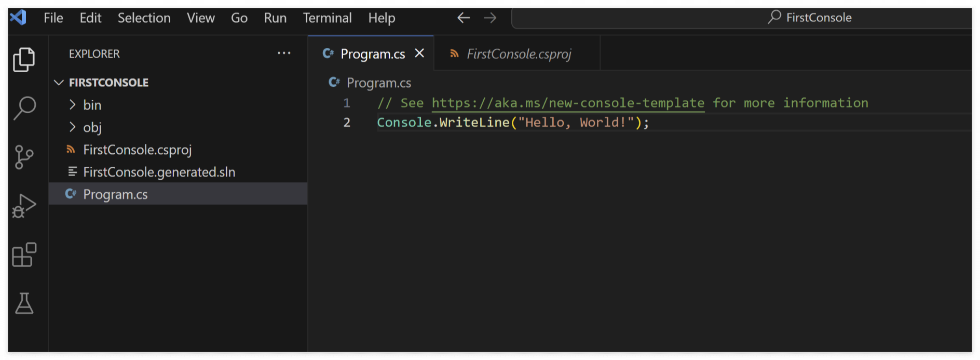Open the Extensions view
The height and width of the screenshot is (360, 980).
(x=24, y=255)
